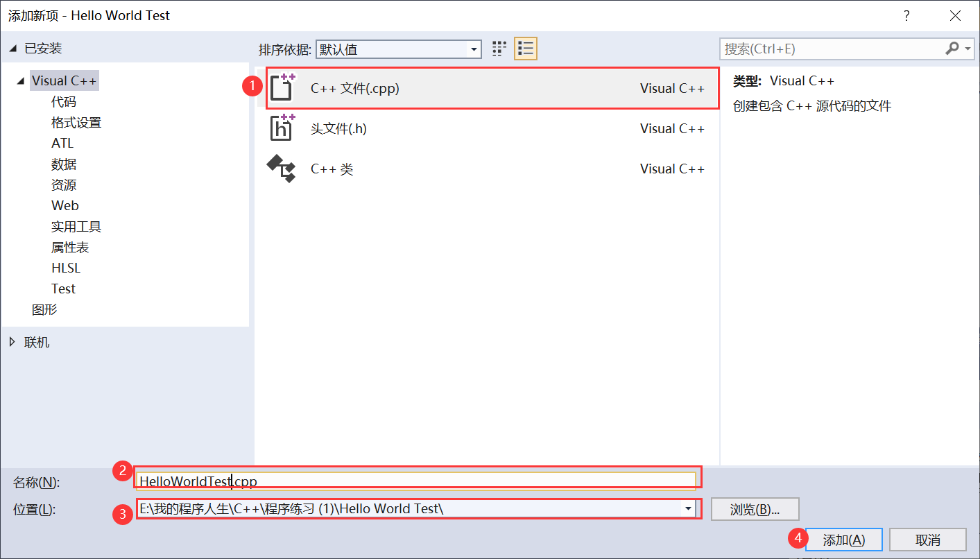
Task: Select the header file (.h) template icon
Action: [x=282, y=128]
